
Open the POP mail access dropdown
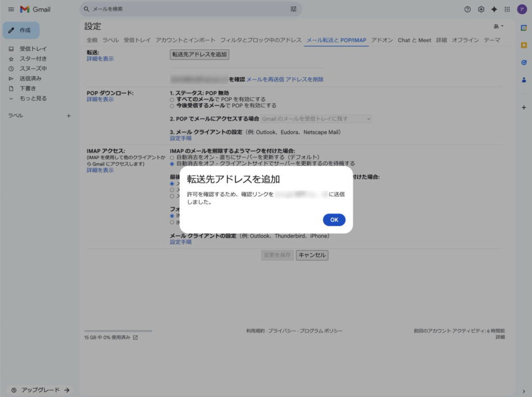point(316,119)
